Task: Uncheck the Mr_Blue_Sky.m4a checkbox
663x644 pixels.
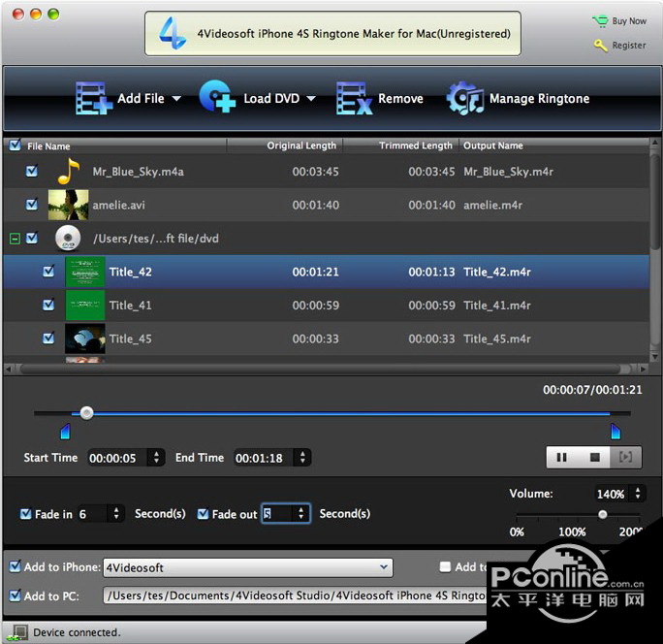Action: point(32,171)
